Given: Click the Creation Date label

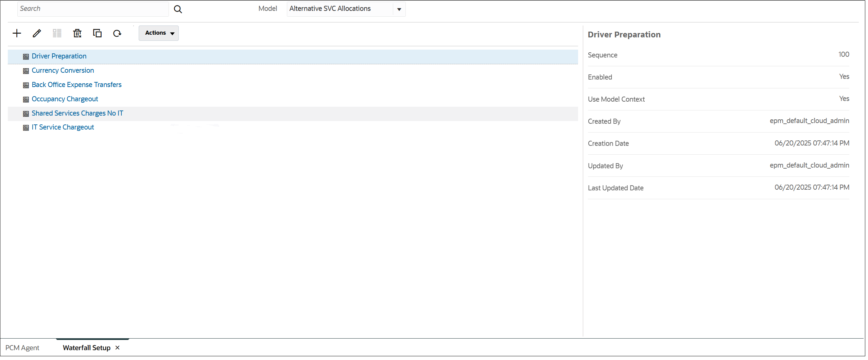Looking at the screenshot, I should click(x=608, y=143).
